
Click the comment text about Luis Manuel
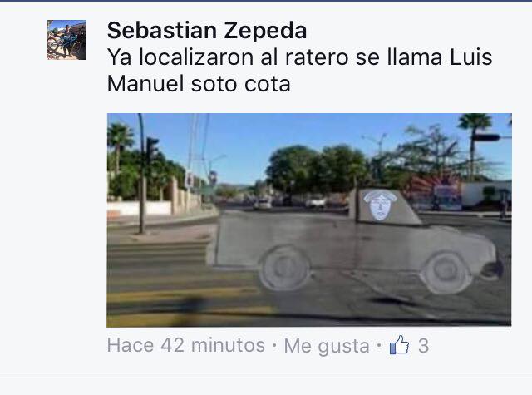click(x=299, y=70)
